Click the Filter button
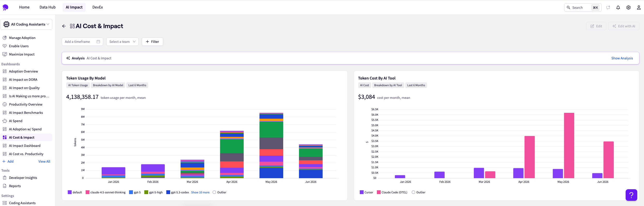Image resolution: width=644 pixels, height=206 pixels. (152, 42)
